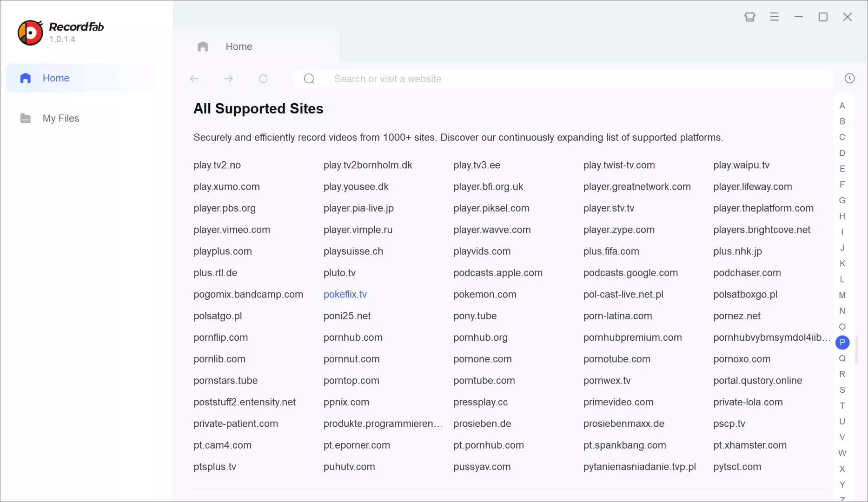
Task: Open the ptsplus.tv link
Action: point(215,467)
